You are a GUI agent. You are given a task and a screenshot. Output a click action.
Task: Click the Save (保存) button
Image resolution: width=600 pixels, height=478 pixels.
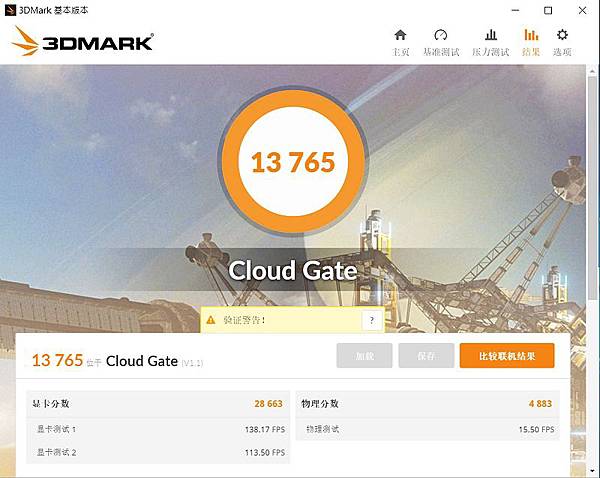(x=426, y=356)
